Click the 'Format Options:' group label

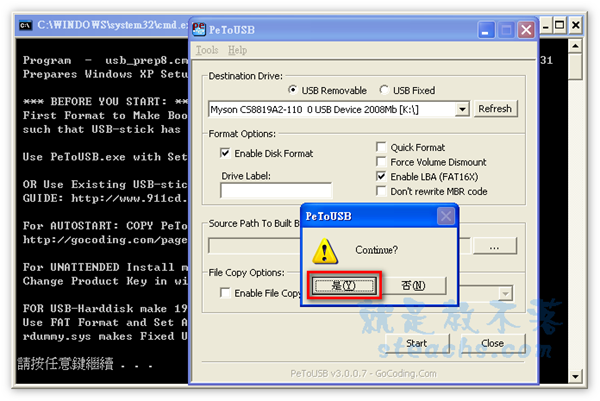[x=242, y=134]
